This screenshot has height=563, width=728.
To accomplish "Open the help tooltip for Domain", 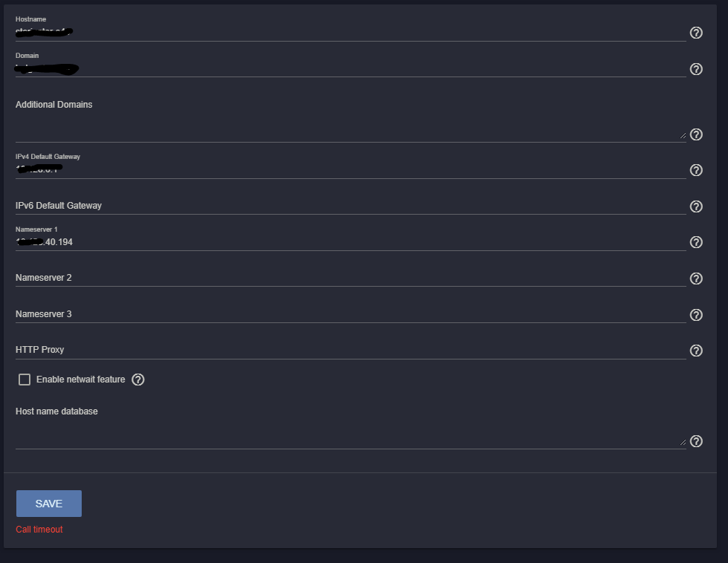I will point(696,69).
